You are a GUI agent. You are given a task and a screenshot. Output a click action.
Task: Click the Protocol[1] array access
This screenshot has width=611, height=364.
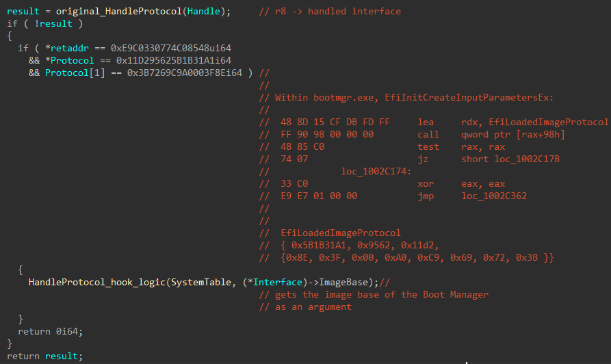click(75, 73)
